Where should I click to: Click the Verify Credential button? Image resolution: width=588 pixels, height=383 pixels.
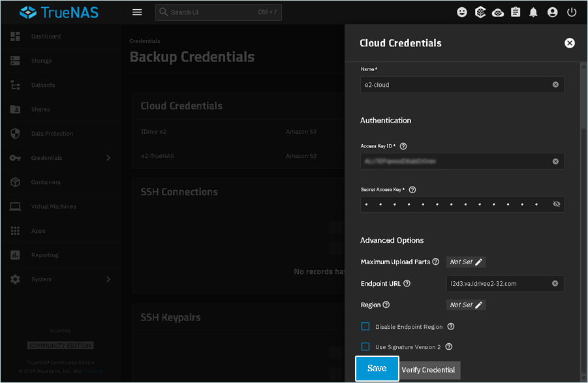[429, 370]
